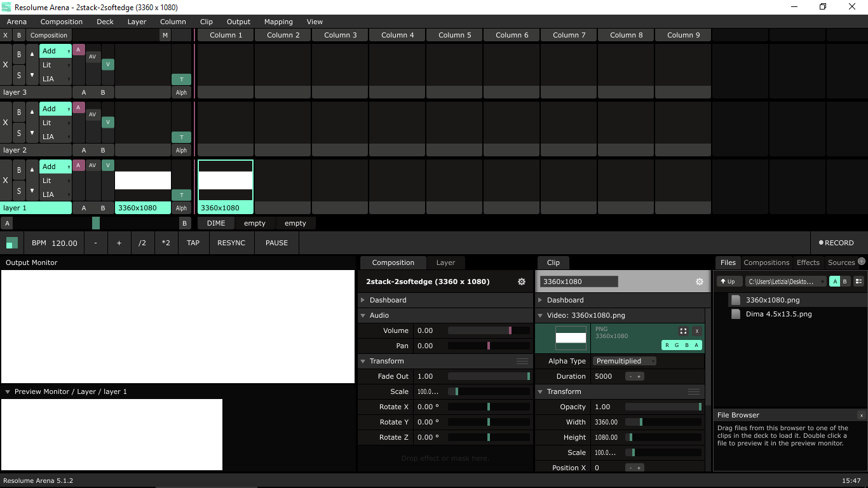Toggle Bypass on layer 3
The image size is (868, 488).
[19, 54]
